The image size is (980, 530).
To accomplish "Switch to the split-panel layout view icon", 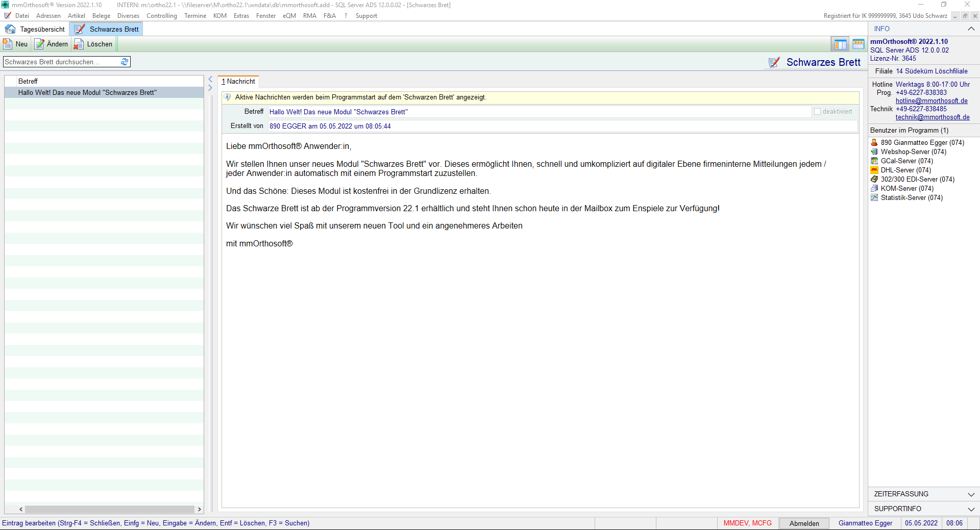I will [x=840, y=44].
